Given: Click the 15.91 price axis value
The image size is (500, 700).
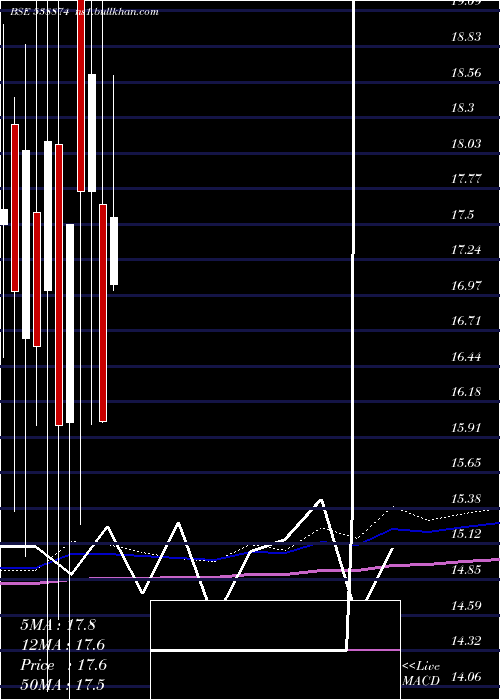Looking at the screenshot, I should pyautogui.click(x=466, y=428).
